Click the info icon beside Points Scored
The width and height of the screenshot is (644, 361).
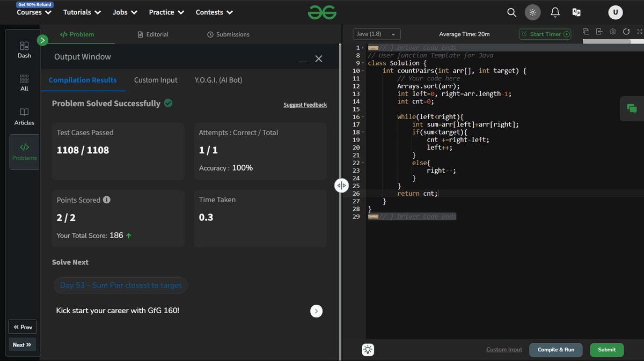point(107,200)
